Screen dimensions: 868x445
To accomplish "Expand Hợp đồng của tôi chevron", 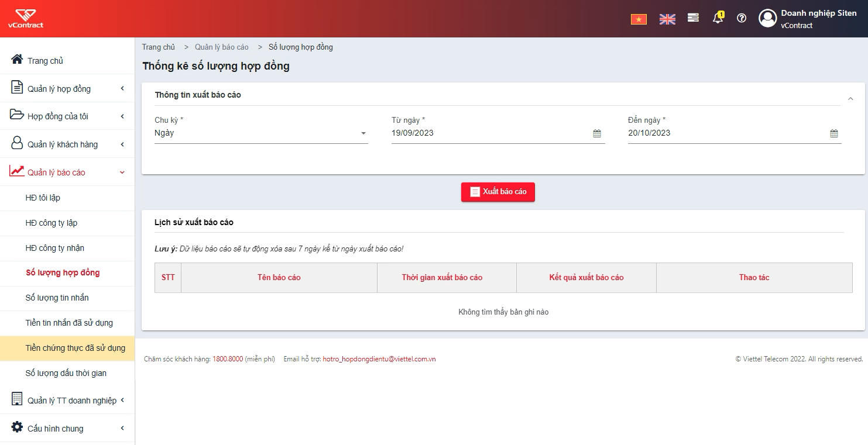I will pyautogui.click(x=122, y=116).
